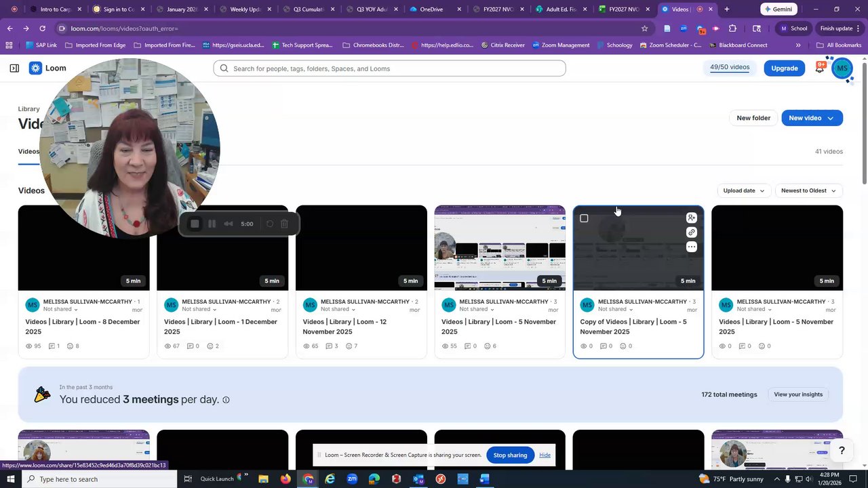Switch to the Weekly Update browser tab
Viewport: 868px width, 488px height.
click(x=245, y=9)
